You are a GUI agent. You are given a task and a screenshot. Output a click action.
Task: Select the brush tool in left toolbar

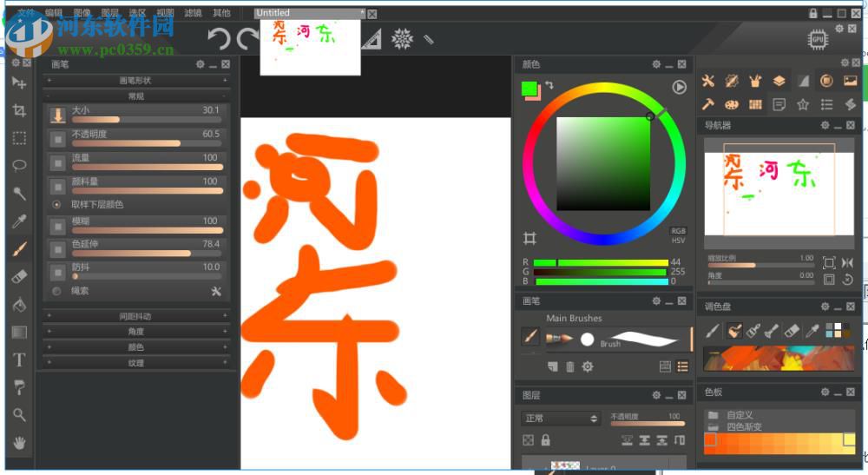pos(19,249)
